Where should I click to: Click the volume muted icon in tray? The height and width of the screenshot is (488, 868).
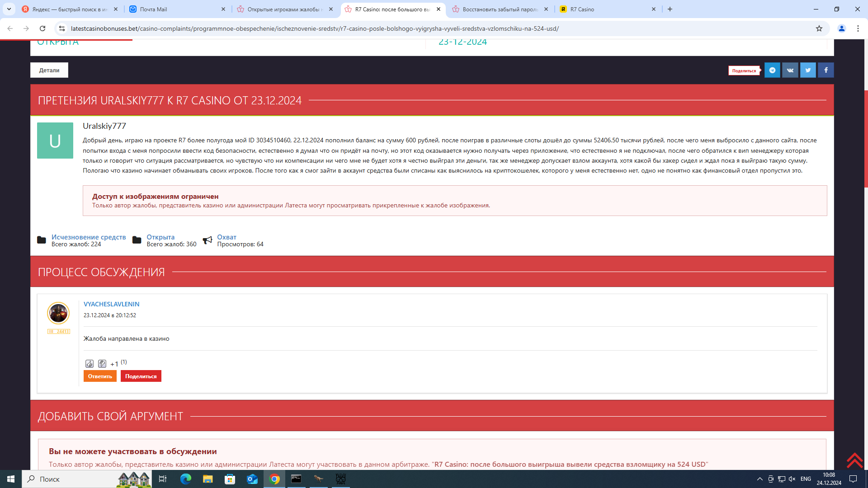click(x=792, y=479)
